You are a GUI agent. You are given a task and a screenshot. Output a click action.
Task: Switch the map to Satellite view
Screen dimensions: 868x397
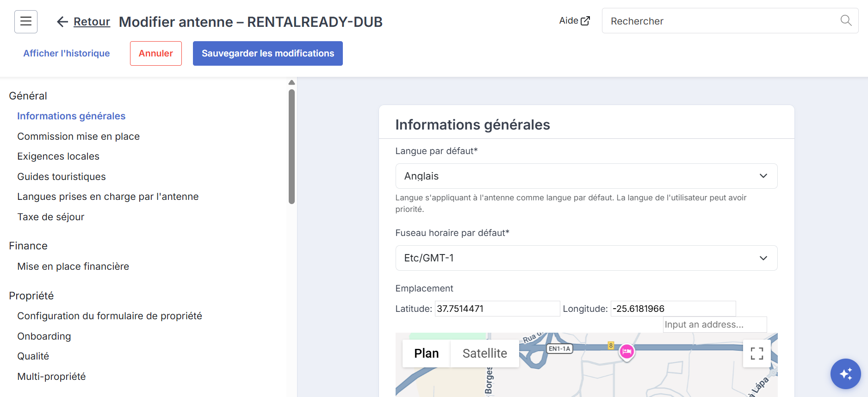click(x=484, y=354)
